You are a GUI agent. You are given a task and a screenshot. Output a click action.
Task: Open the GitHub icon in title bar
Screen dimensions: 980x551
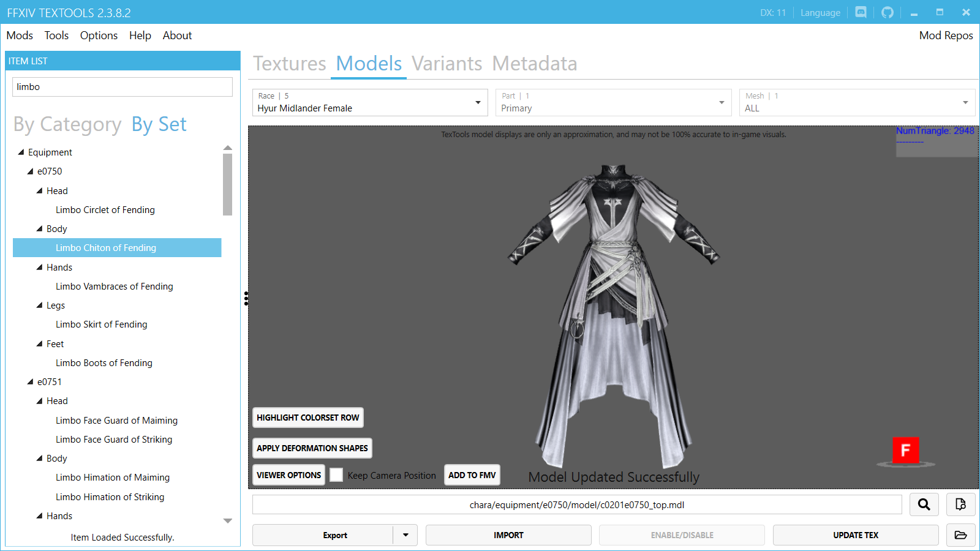(888, 12)
